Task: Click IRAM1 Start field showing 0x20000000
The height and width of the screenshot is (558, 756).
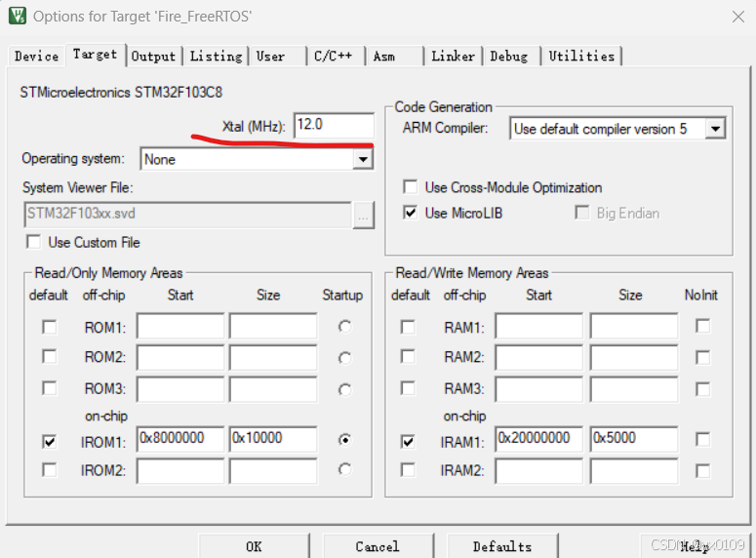Action: point(539,439)
